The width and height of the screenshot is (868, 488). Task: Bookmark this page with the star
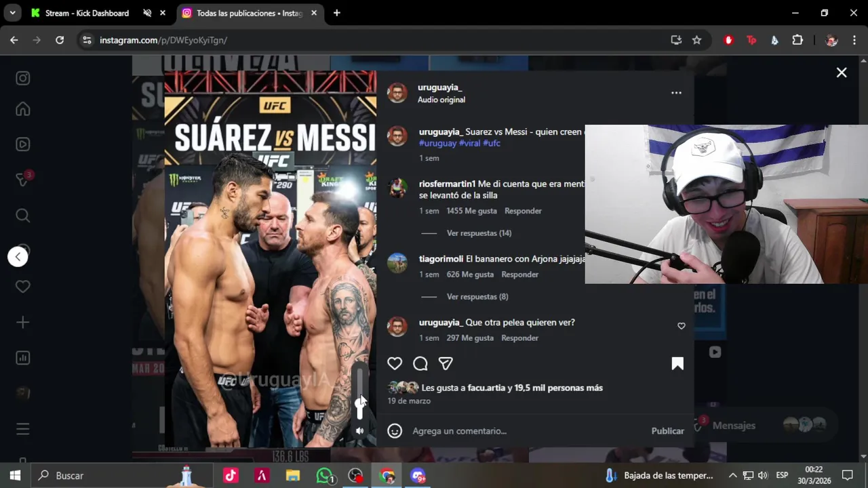coord(696,40)
